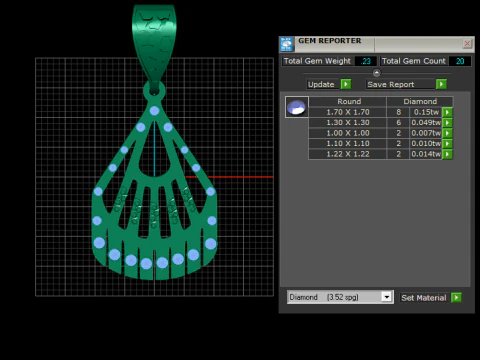480x360 pixels.
Task: Select the 1.22 X 1.22 size cell
Action: (x=348, y=154)
